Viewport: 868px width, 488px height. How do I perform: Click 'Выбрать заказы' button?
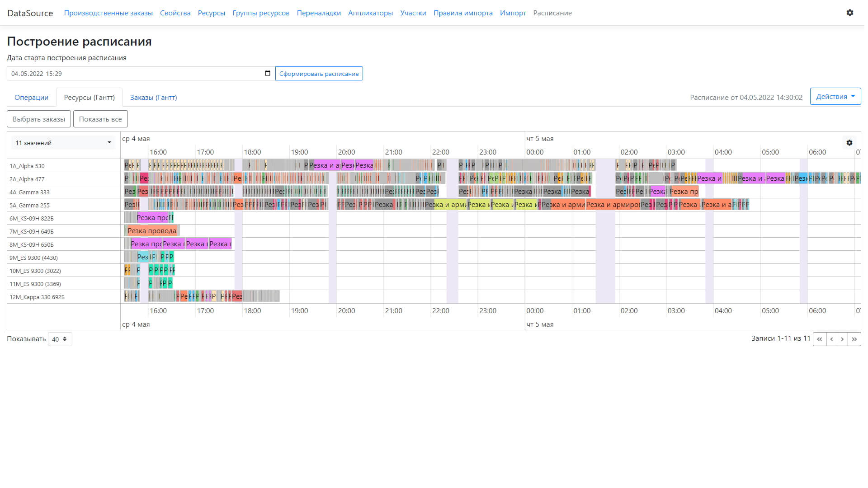click(x=39, y=119)
